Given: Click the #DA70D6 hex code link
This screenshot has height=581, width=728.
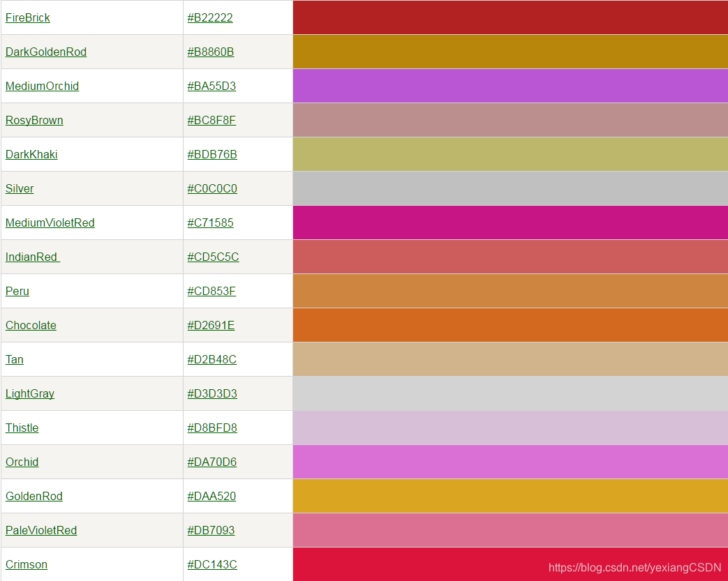Looking at the screenshot, I should pos(211,462).
